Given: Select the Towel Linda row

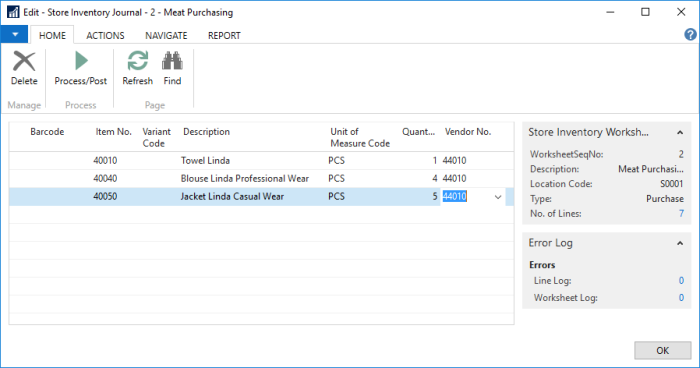Looking at the screenshot, I should point(262,160).
